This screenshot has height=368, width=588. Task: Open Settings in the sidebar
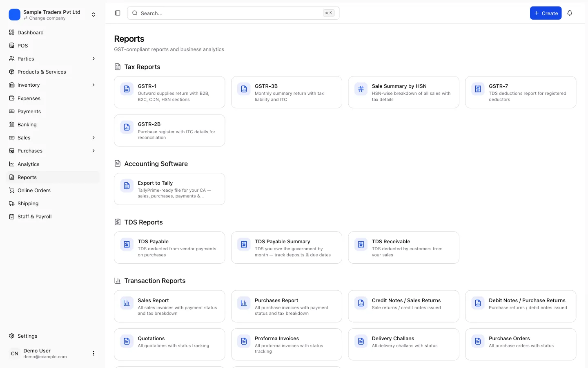pos(53,336)
